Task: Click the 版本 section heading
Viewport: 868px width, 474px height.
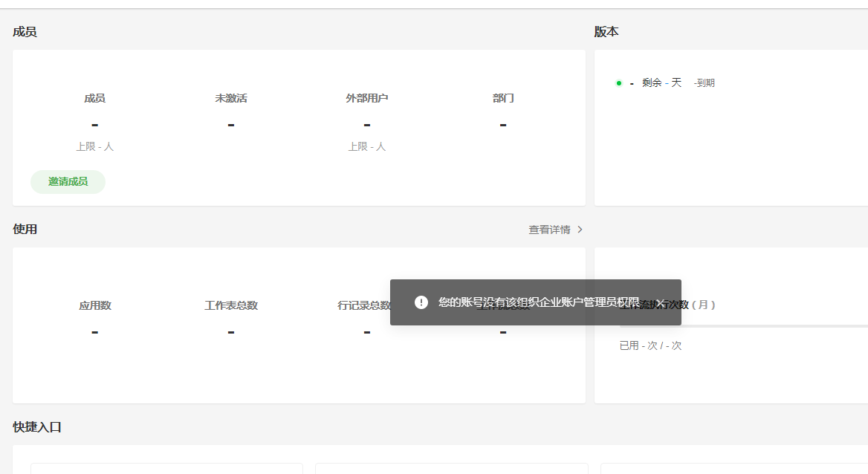Action: [606, 32]
